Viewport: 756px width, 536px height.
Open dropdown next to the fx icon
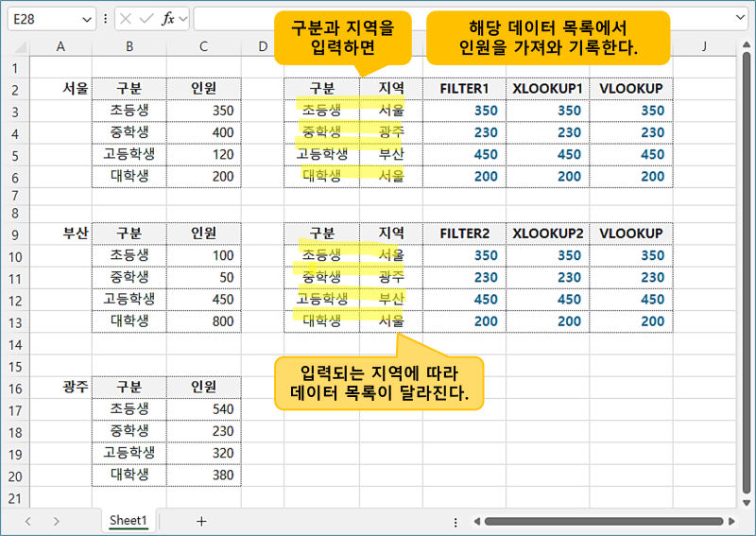tap(182, 19)
